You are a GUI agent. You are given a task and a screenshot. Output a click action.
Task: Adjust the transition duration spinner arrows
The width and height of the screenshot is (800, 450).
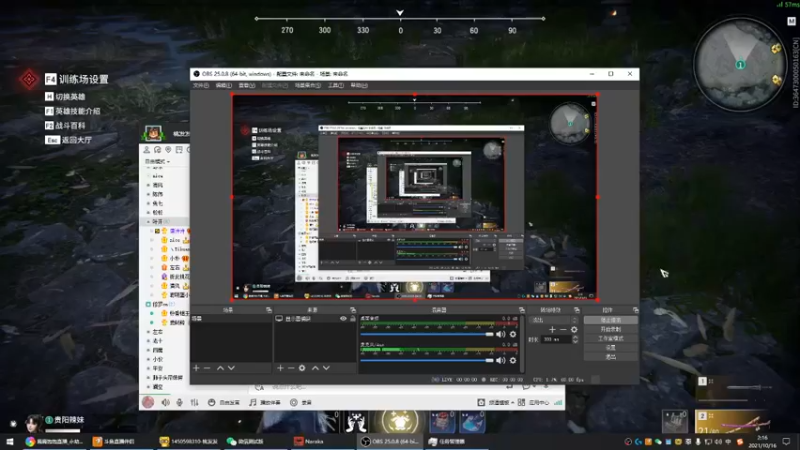point(575,339)
